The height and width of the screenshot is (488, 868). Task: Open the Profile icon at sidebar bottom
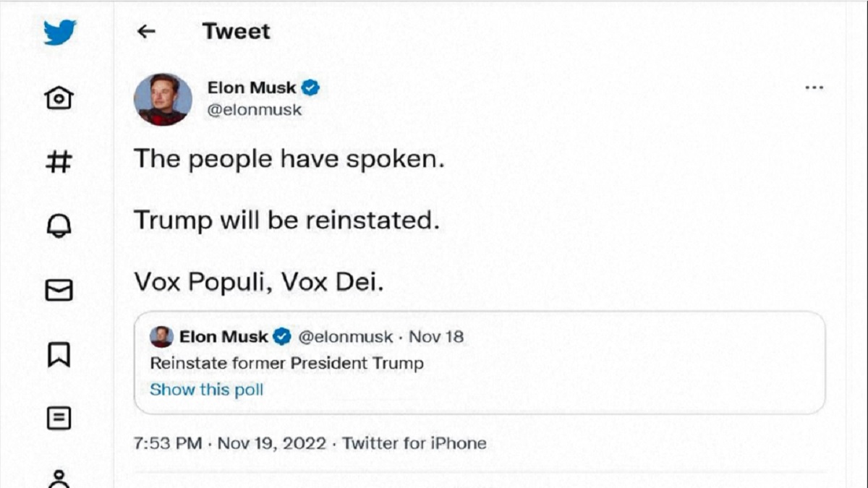59,479
